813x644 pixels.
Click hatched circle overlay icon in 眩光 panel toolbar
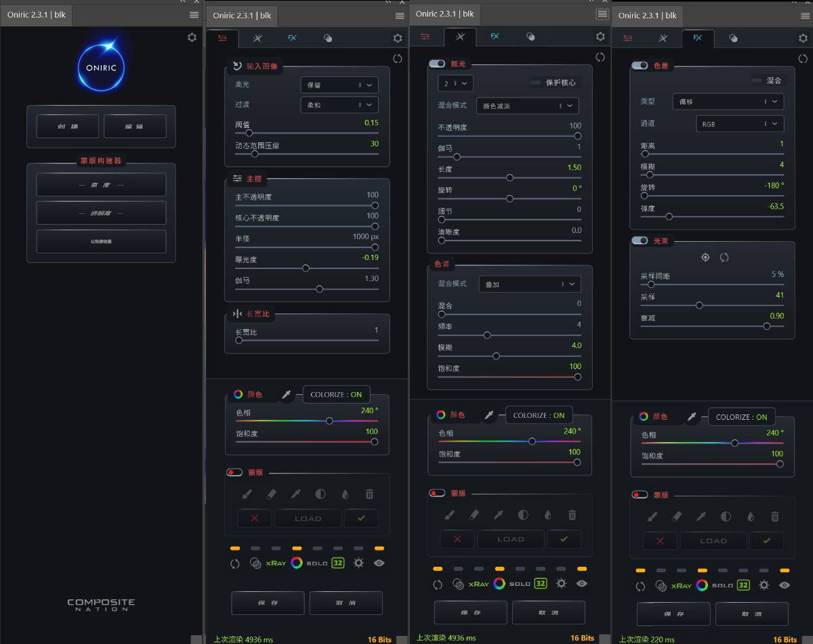tap(458, 584)
